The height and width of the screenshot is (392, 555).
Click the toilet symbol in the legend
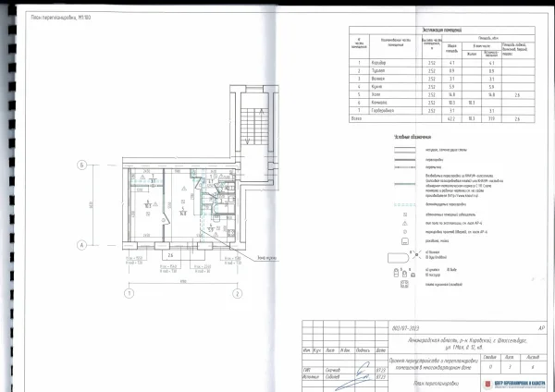tap(397, 273)
